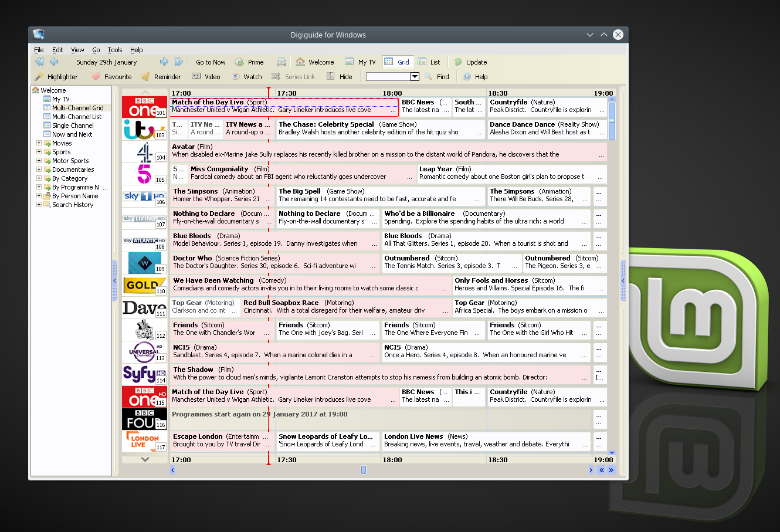This screenshot has height=532, width=780.
Task: Click the Prime programmes icon
Action: [250, 62]
